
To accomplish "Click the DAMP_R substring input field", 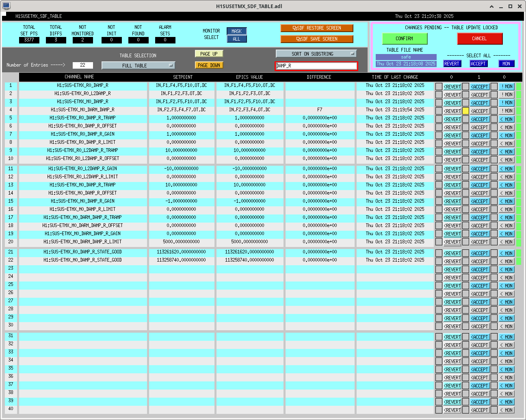I will click(316, 66).
